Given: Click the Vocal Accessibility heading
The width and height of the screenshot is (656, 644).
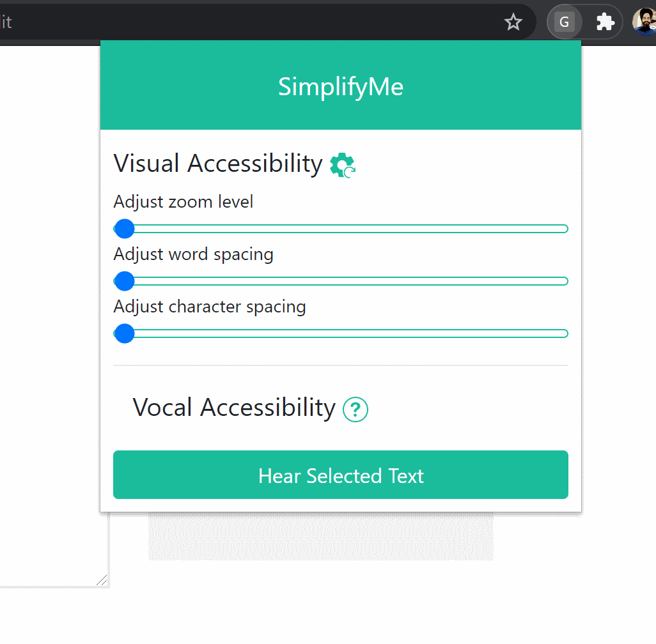Looking at the screenshot, I should 234,408.
